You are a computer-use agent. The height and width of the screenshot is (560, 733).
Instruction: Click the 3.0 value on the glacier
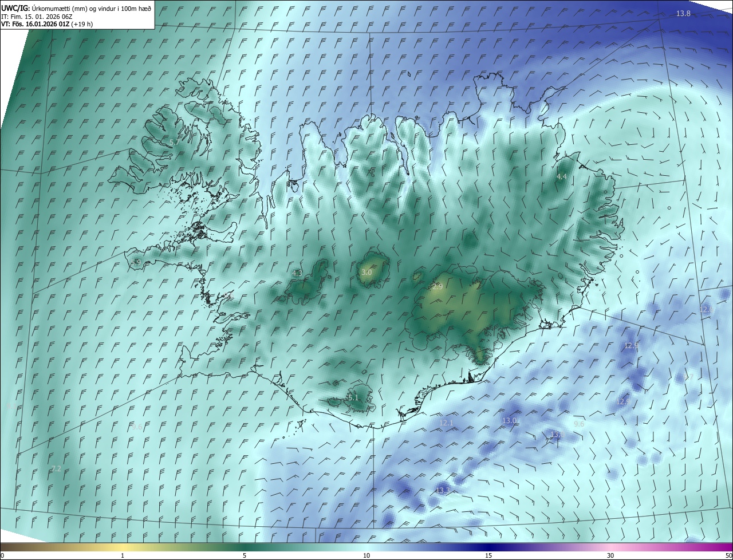(x=366, y=273)
